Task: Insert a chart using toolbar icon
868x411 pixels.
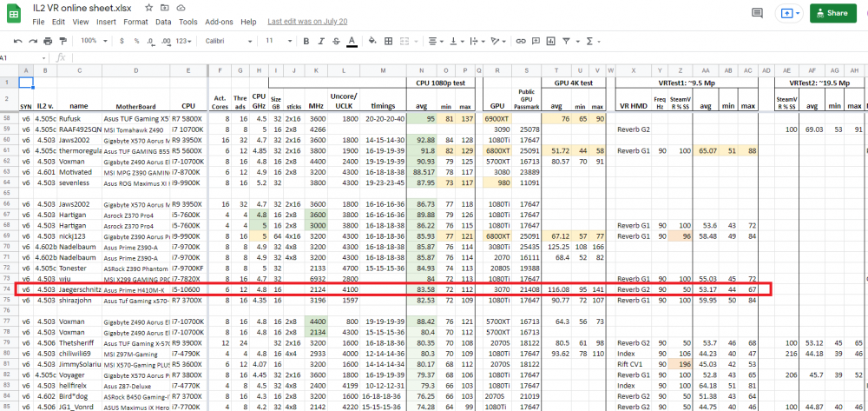Action: pyautogui.click(x=551, y=41)
